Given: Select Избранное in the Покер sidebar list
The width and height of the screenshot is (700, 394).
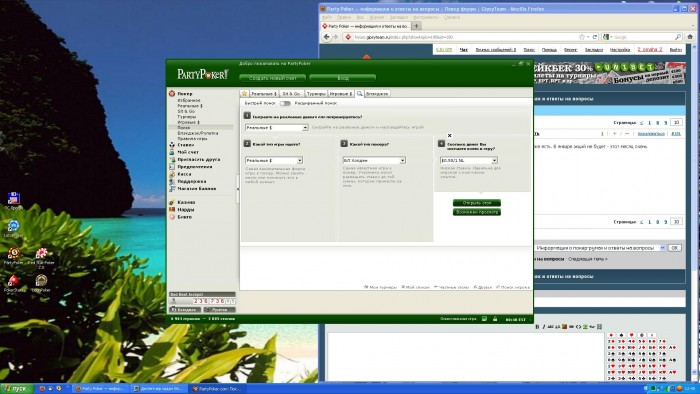Looking at the screenshot, I should pos(189,100).
